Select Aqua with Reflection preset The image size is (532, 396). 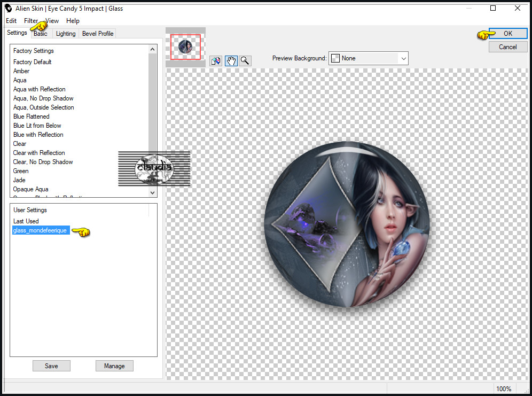point(40,89)
